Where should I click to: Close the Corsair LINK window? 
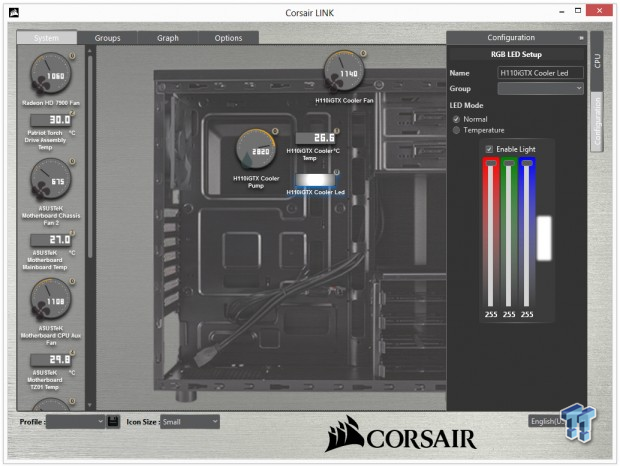[x=599, y=10]
